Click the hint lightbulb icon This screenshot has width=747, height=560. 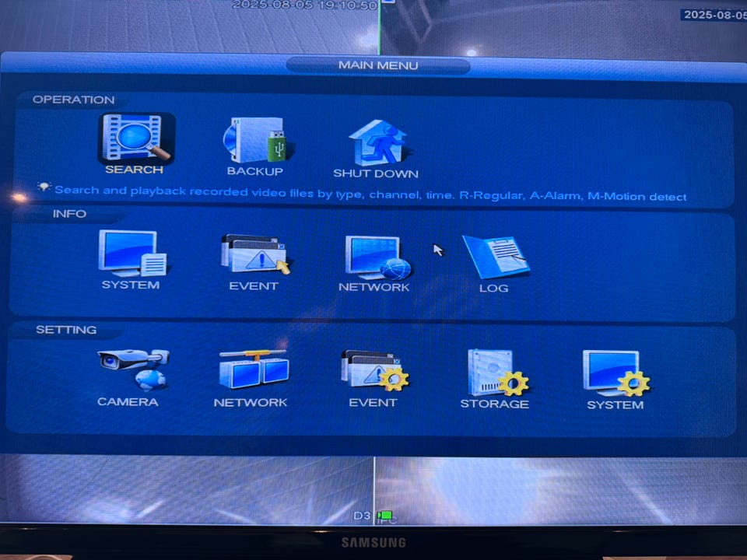point(44,187)
